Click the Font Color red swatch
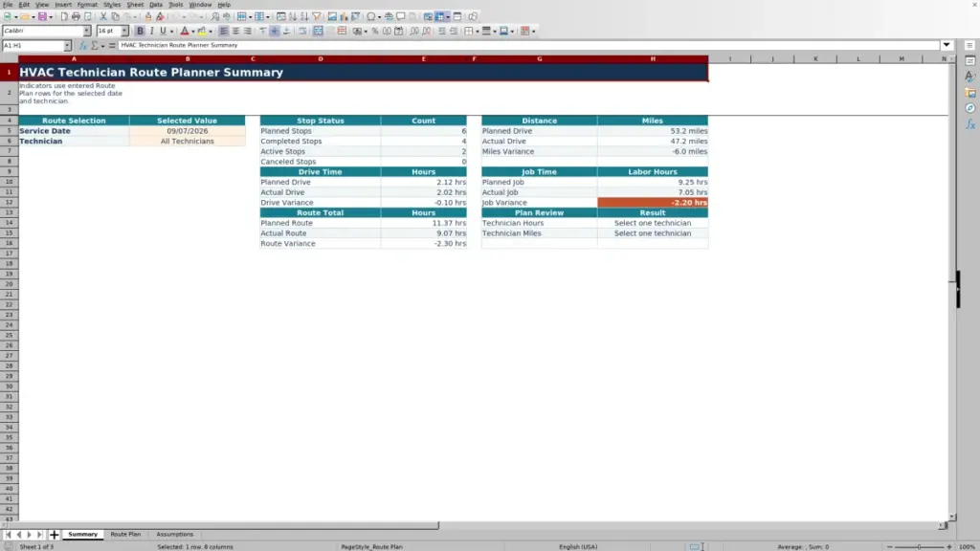This screenshot has width=980, height=551. click(x=185, y=32)
